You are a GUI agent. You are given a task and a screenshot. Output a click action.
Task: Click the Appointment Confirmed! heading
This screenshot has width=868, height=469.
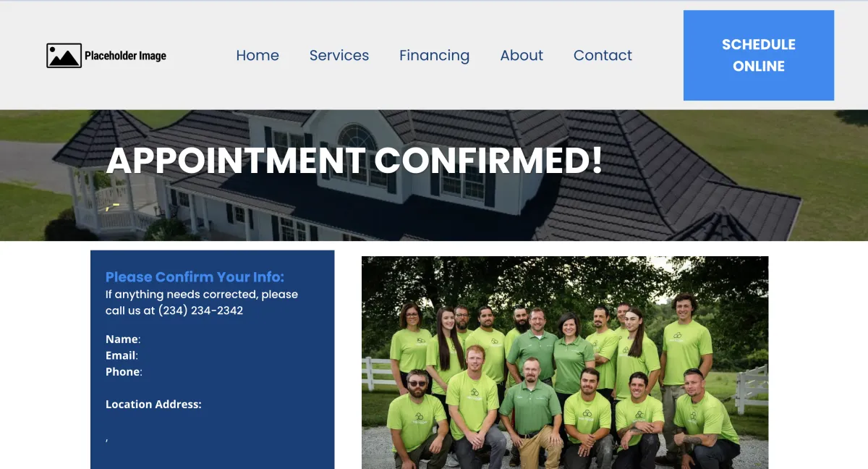[354, 161]
